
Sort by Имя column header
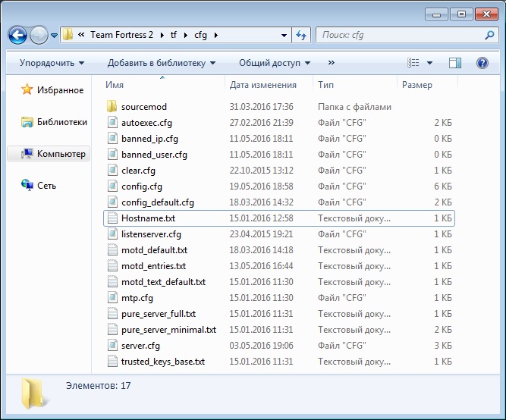click(164, 85)
